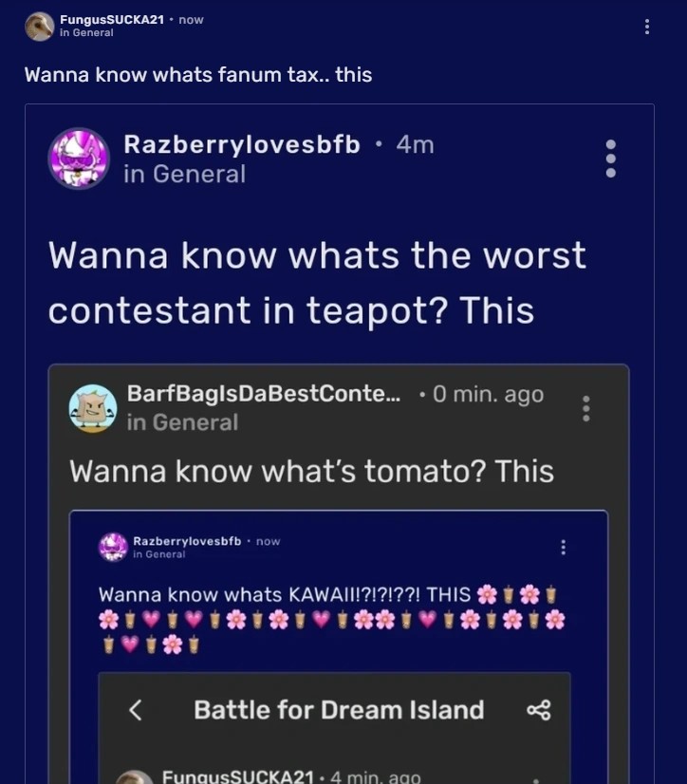The height and width of the screenshot is (784, 687).
Task: Open the BarfBagIsDaBestConte post's three-dot menu
Action: [586, 408]
